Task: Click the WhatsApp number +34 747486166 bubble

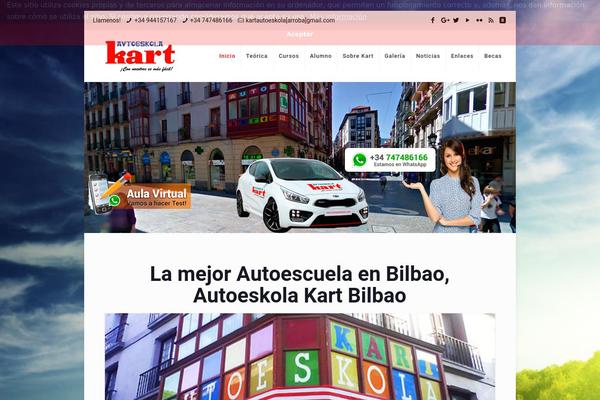Action: pyautogui.click(x=390, y=160)
